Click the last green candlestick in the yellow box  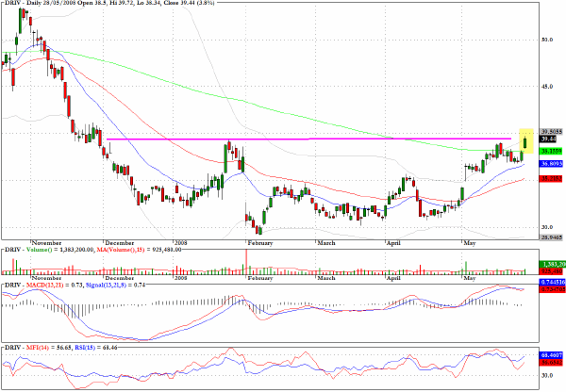(525, 142)
